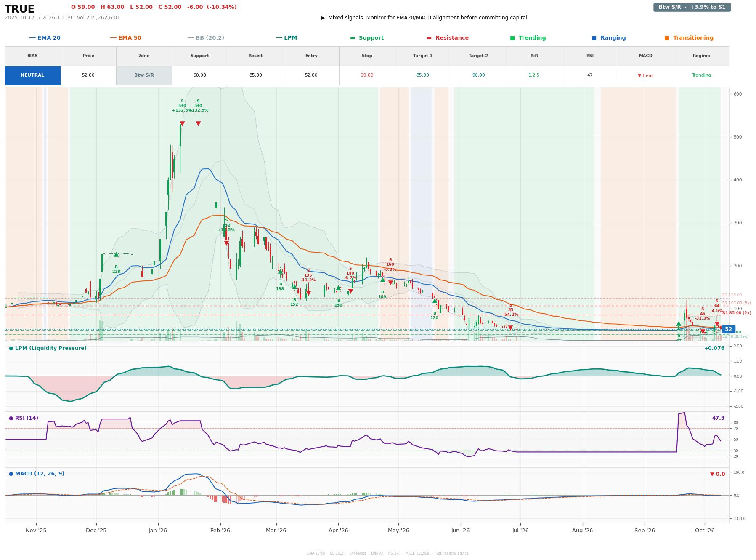
Task: Click the buy marker labeled B 150
Action: 338,288
